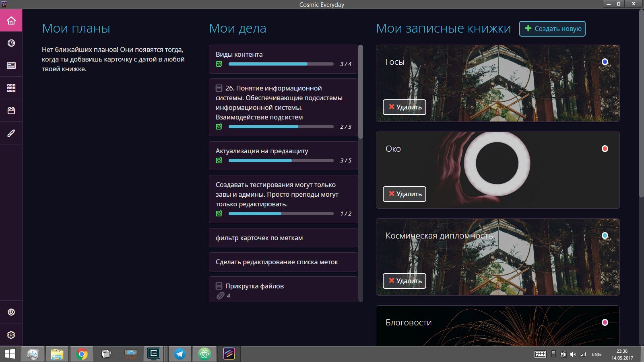Open the "Прикрутка файлов" task card

[x=283, y=289]
